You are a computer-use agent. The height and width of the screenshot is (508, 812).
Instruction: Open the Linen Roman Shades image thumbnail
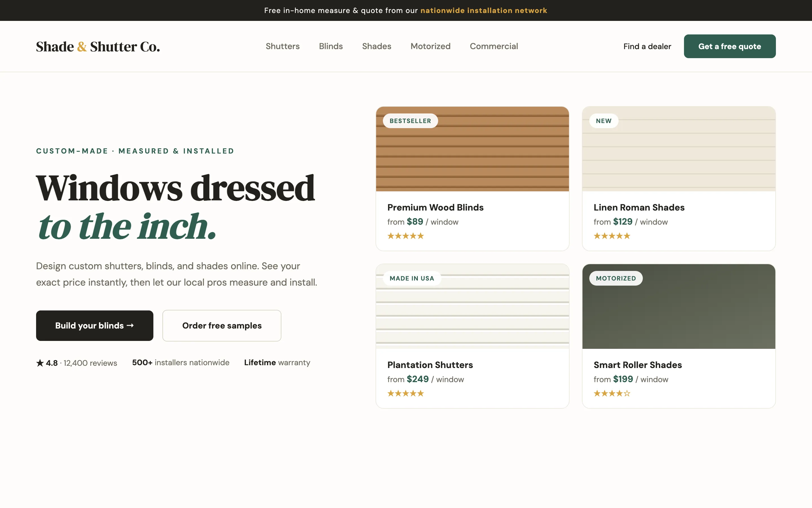[x=679, y=149]
